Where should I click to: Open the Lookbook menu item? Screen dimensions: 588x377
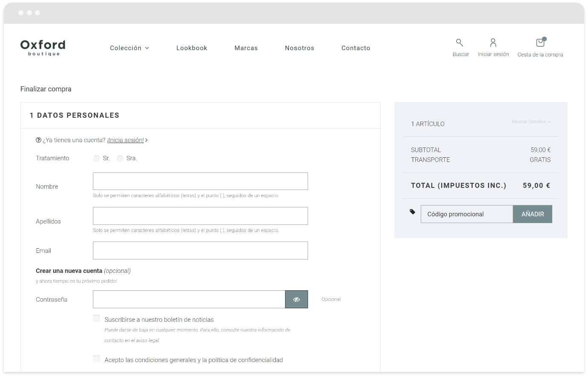(192, 48)
